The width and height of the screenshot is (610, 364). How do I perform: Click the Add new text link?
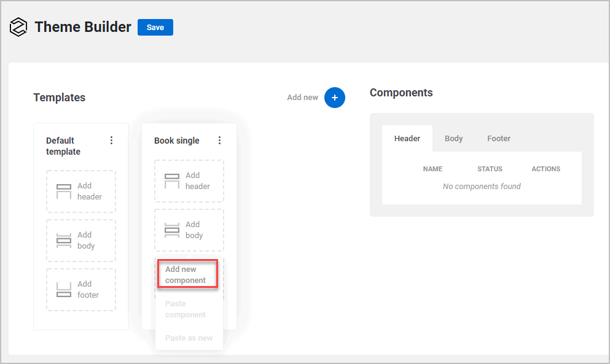[302, 98]
